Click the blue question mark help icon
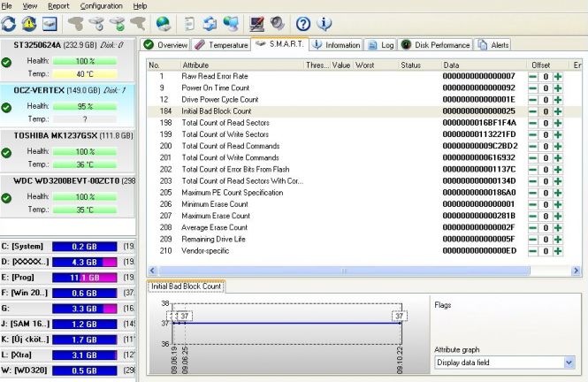The width and height of the screenshot is (588, 382). click(303, 24)
